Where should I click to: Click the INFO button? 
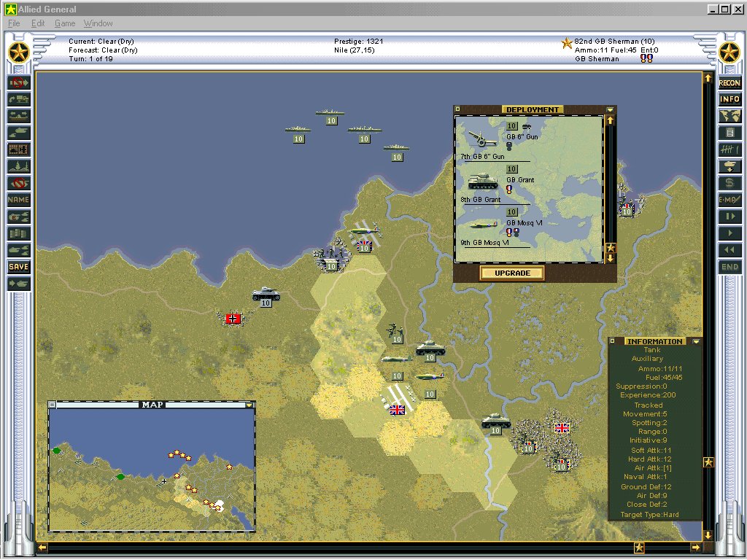click(x=729, y=99)
